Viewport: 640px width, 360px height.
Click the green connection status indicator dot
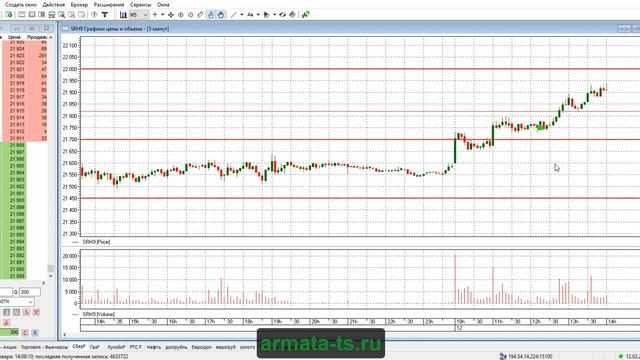(x=621, y=356)
